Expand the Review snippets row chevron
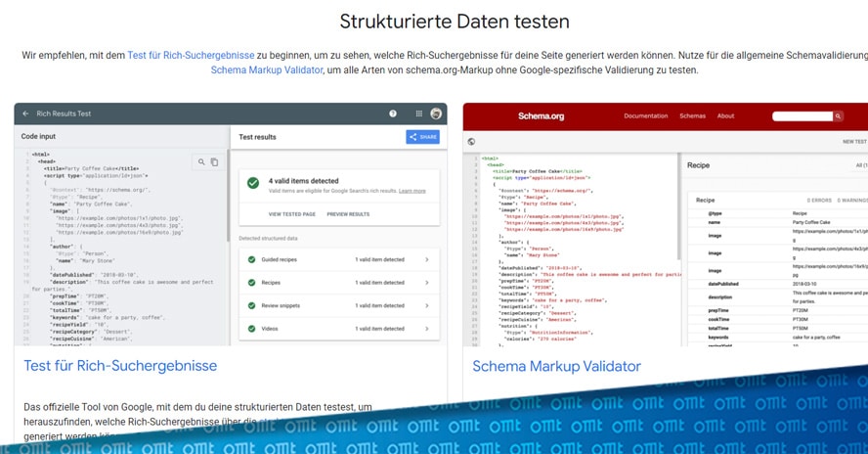Viewport: 868px width, 454px height. 427,305
